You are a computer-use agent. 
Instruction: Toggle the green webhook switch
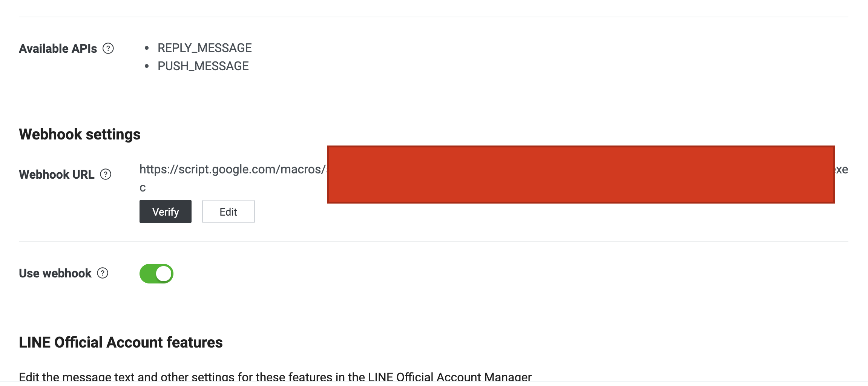pos(156,273)
